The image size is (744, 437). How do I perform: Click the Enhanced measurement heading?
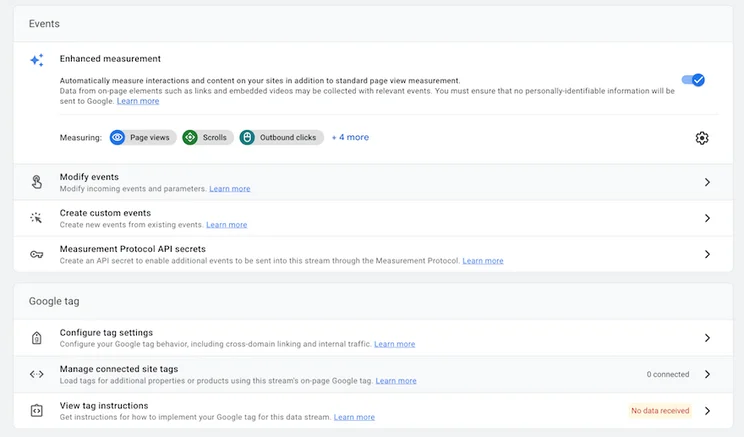110,59
